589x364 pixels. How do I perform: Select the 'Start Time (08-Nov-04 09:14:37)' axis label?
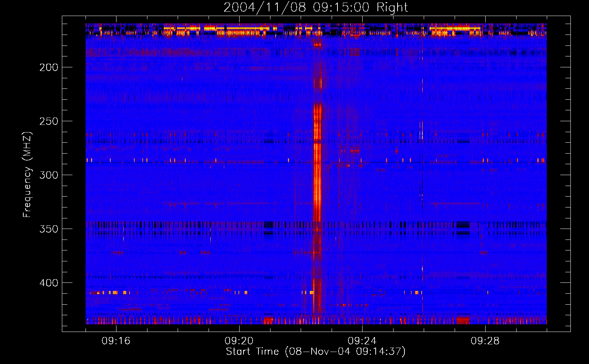coord(316,352)
